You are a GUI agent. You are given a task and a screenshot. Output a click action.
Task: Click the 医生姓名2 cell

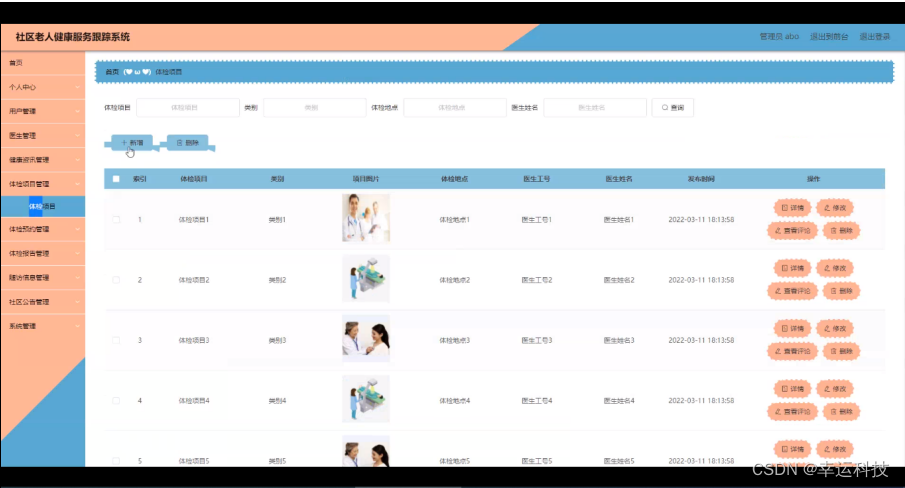pyautogui.click(x=619, y=280)
